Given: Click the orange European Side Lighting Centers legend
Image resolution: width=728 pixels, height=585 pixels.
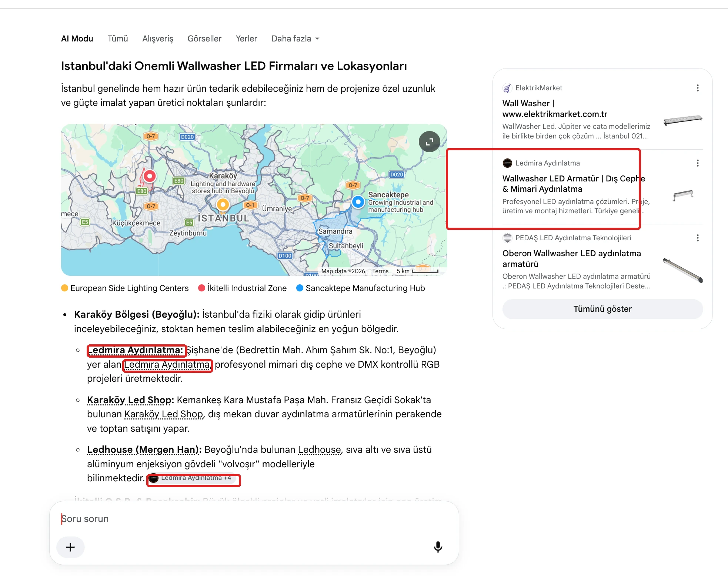Looking at the screenshot, I should (x=125, y=288).
